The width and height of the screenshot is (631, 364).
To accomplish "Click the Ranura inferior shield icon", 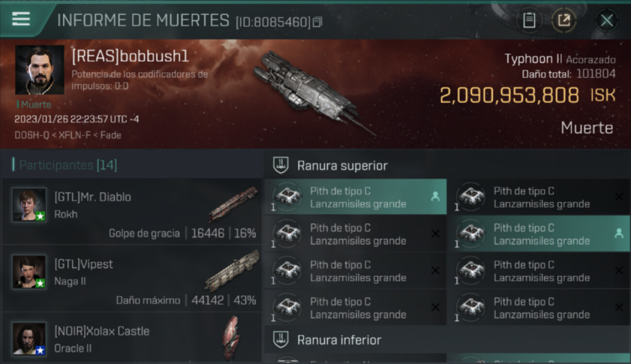I will click(x=281, y=339).
